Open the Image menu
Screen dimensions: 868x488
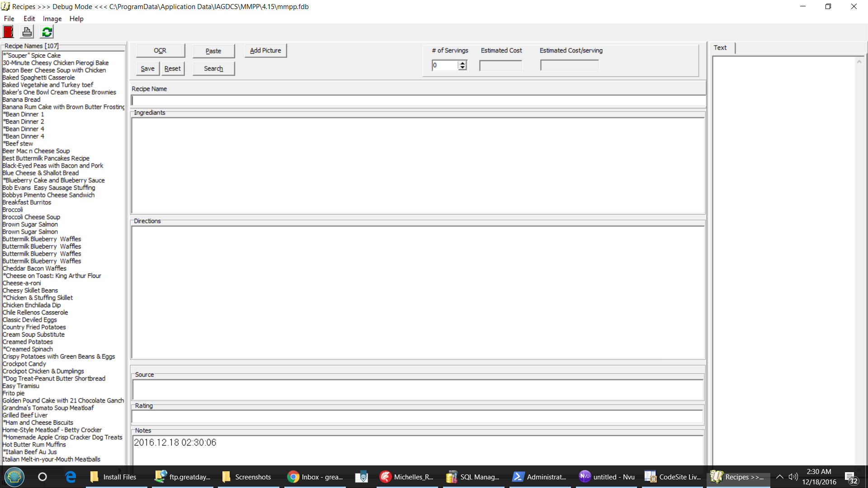[52, 19]
